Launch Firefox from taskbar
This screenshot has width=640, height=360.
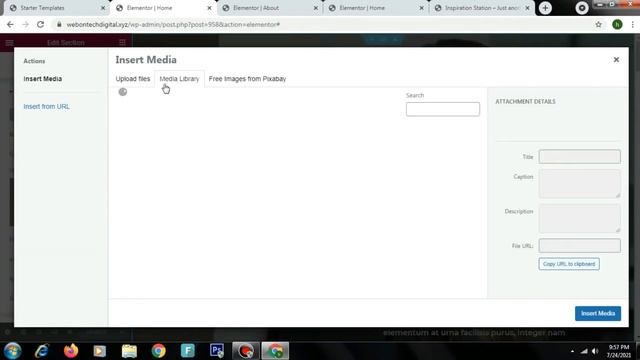[x=71, y=351]
